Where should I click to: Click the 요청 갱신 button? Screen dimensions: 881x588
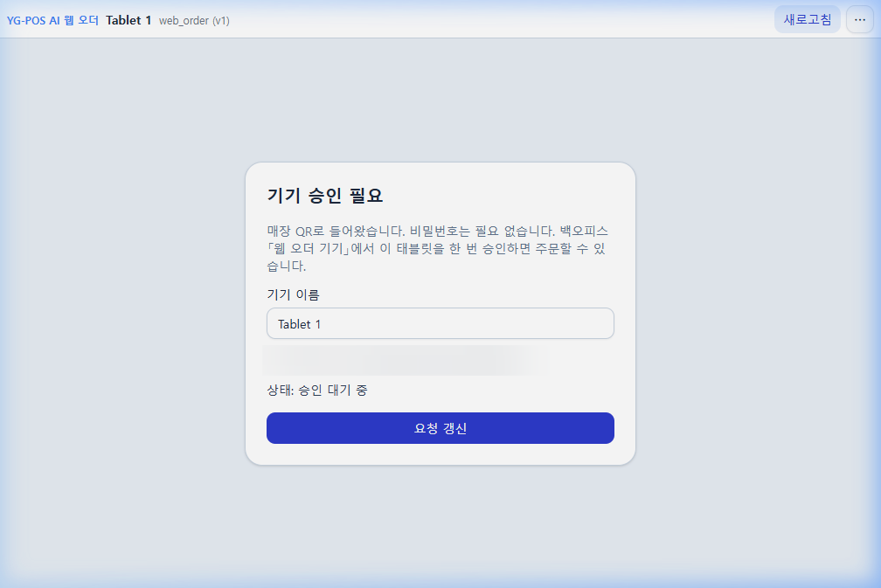(440, 428)
